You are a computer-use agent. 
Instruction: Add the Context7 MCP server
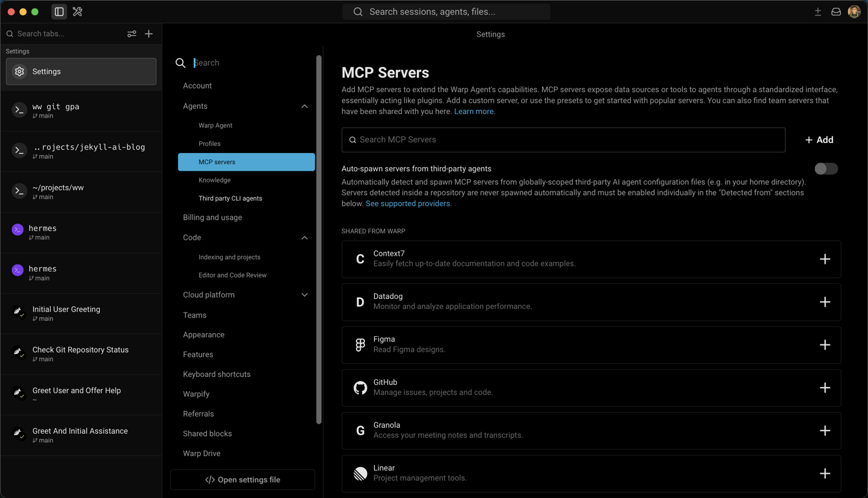825,259
